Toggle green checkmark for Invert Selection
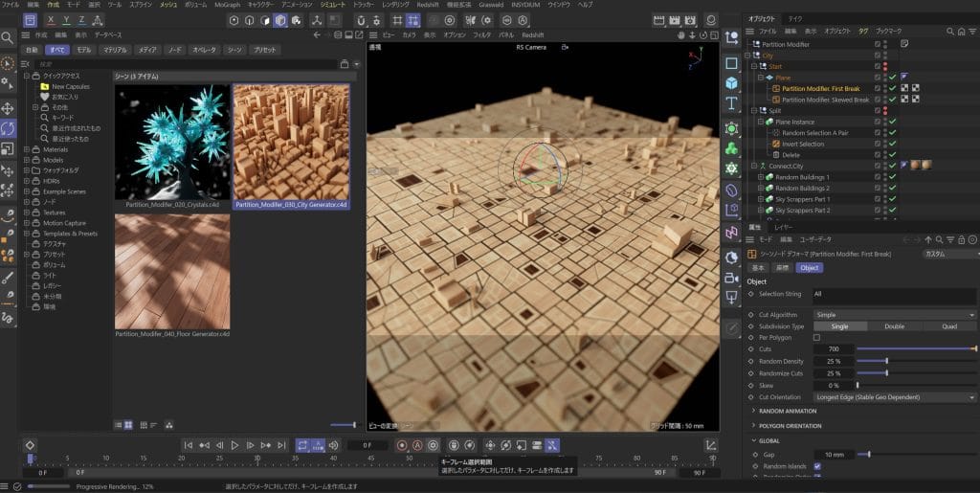The image size is (980, 493). click(892, 144)
